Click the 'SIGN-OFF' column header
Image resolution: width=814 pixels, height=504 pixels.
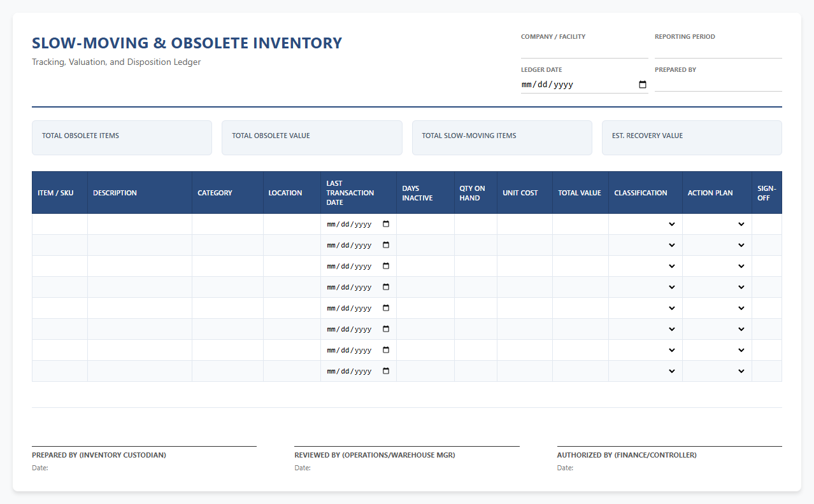click(767, 193)
